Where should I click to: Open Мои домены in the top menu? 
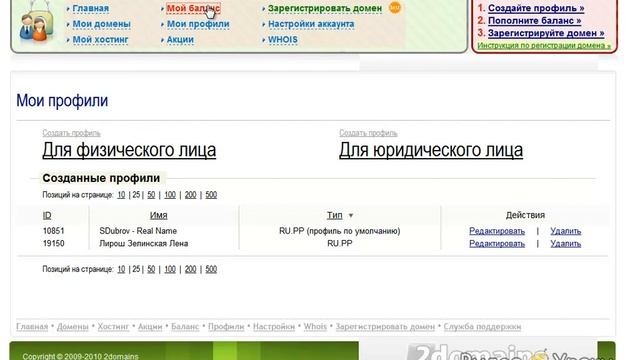click(x=102, y=24)
